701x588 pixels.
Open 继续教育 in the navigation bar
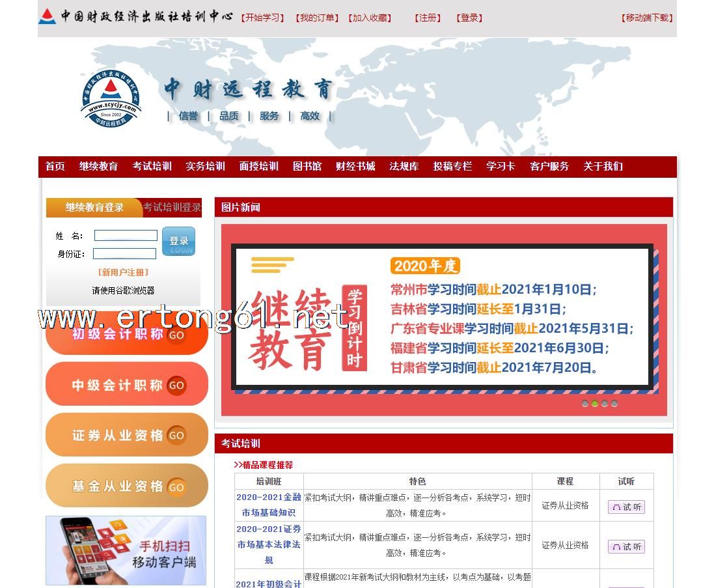coord(98,167)
